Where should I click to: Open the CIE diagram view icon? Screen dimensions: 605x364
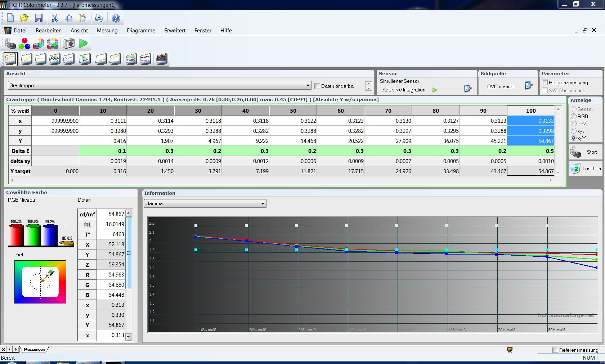85,59
